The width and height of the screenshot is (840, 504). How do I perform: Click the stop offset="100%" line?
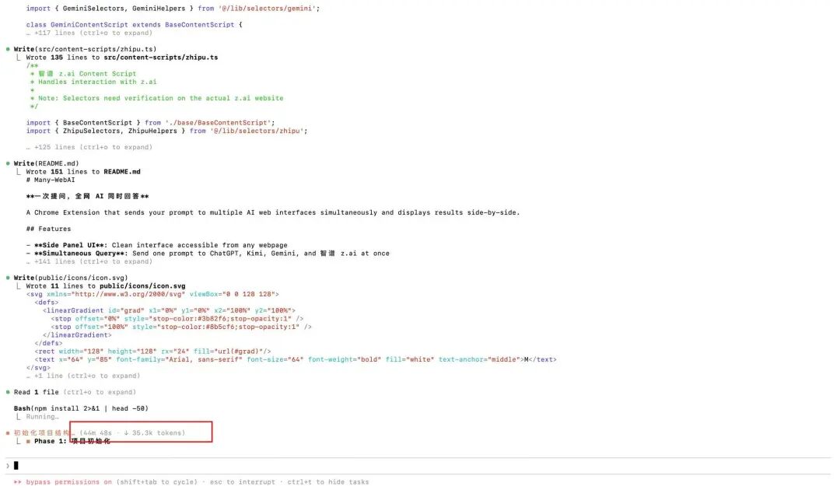point(181,327)
